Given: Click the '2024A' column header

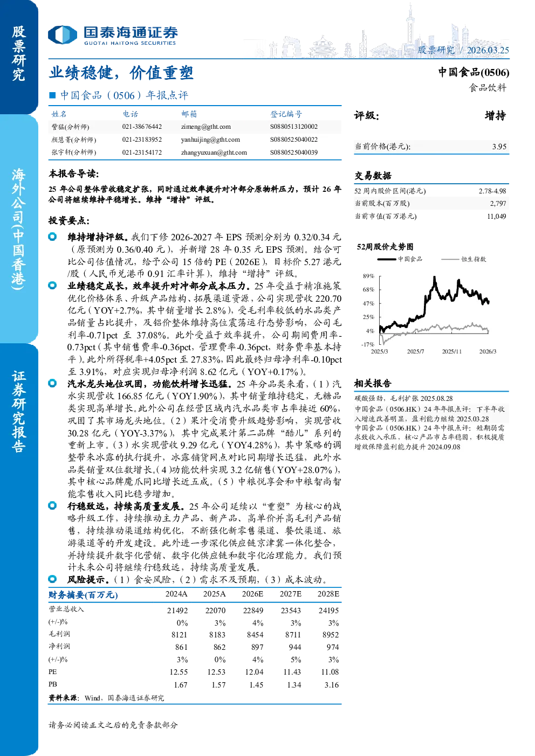Looking at the screenshot, I should (x=176, y=594).
